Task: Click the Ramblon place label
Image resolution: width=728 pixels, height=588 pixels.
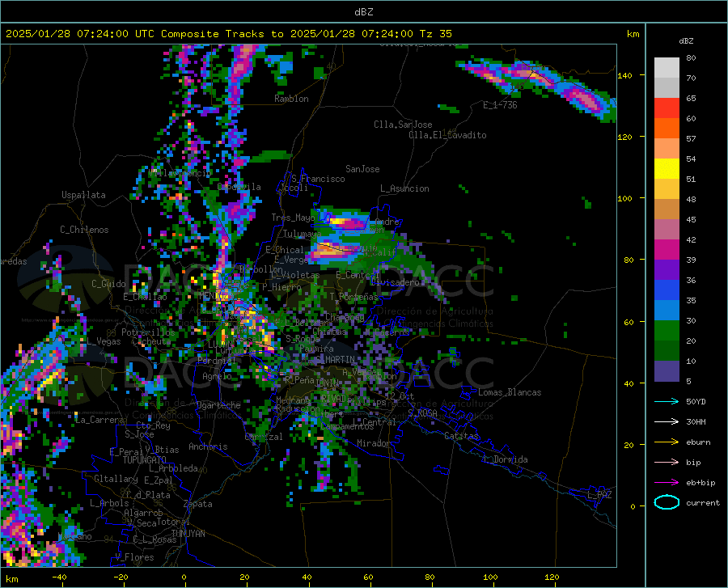Action: tap(291, 99)
